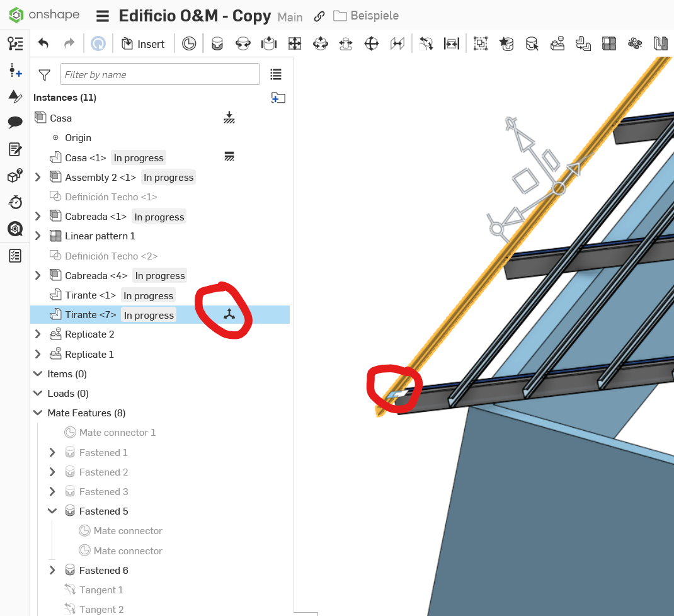Viewport: 674px width, 616px height.
Task: Open the versions and history sidebar panel
Action: 15,43
